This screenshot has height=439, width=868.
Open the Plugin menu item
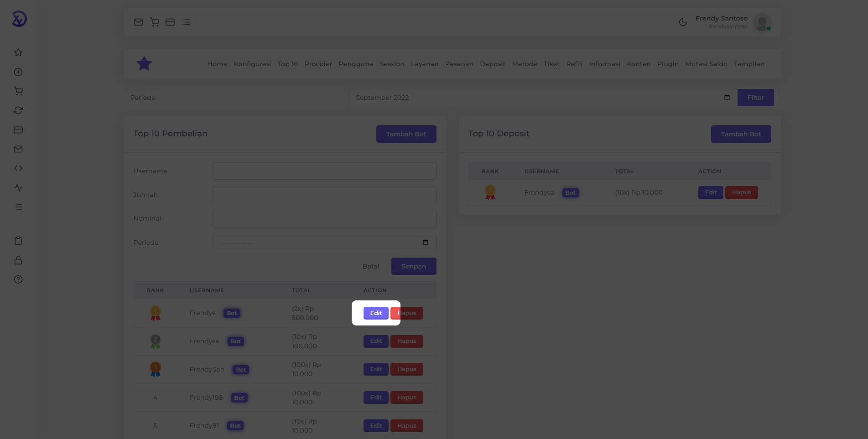pos(668,64)
